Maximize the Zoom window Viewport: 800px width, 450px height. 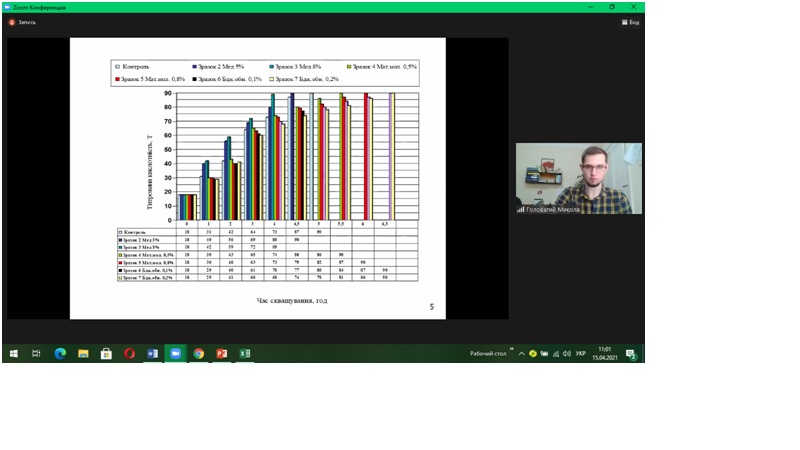click(612, 7)
